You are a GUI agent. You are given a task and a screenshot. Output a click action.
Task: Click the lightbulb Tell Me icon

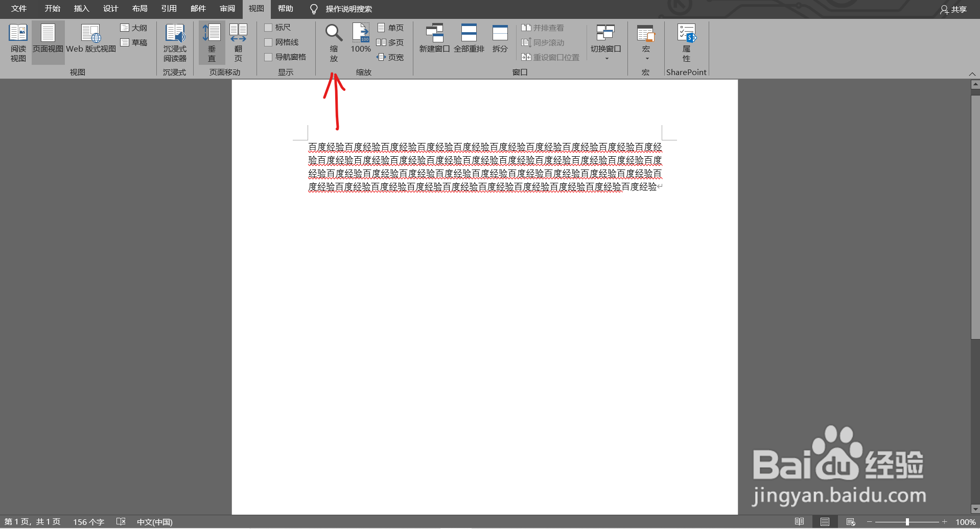[x=314, y=9]
